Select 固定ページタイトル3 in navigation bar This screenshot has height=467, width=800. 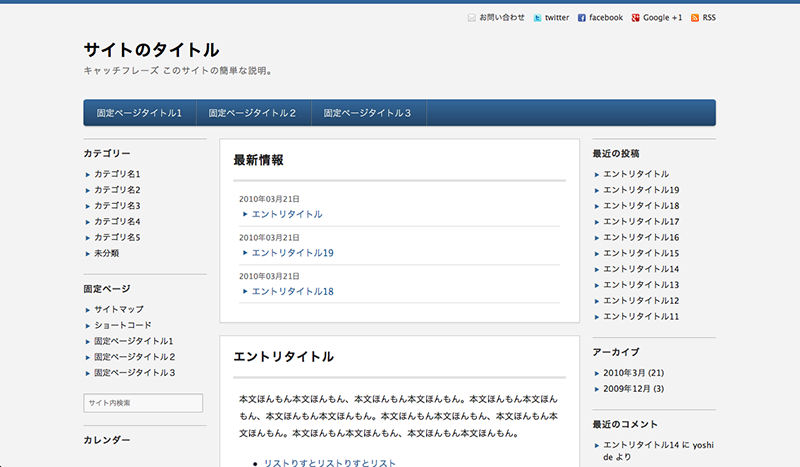(368, 113)
